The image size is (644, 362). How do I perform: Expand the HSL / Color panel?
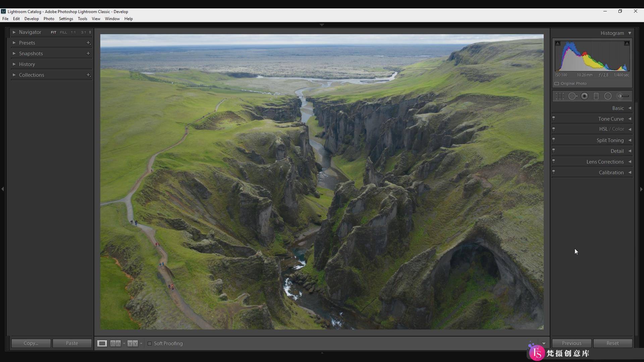[630, 129]
